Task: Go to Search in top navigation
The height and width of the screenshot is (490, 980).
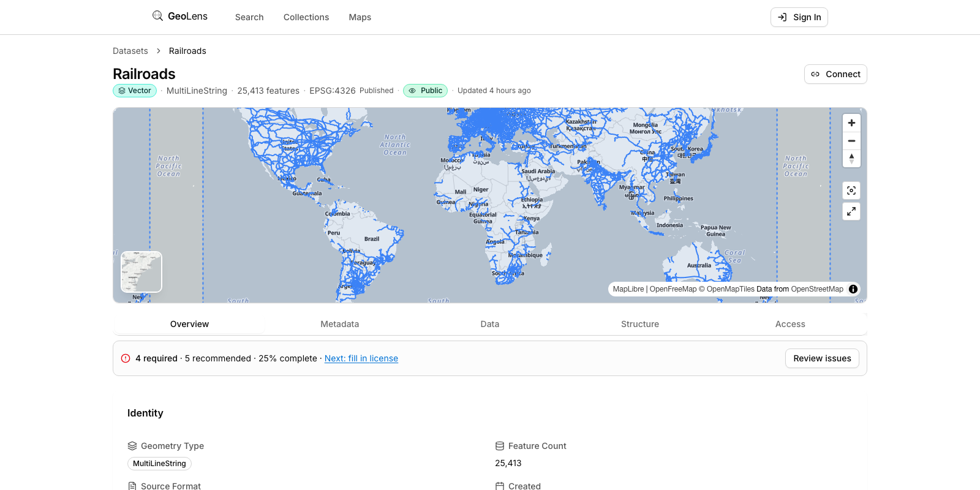Action: click(x=249, y=17)
